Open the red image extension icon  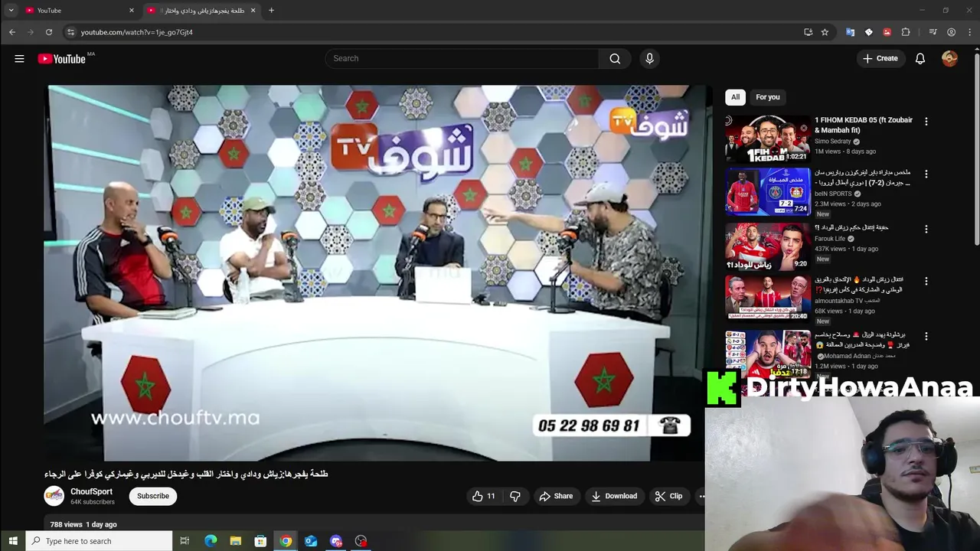click(887, 32)
